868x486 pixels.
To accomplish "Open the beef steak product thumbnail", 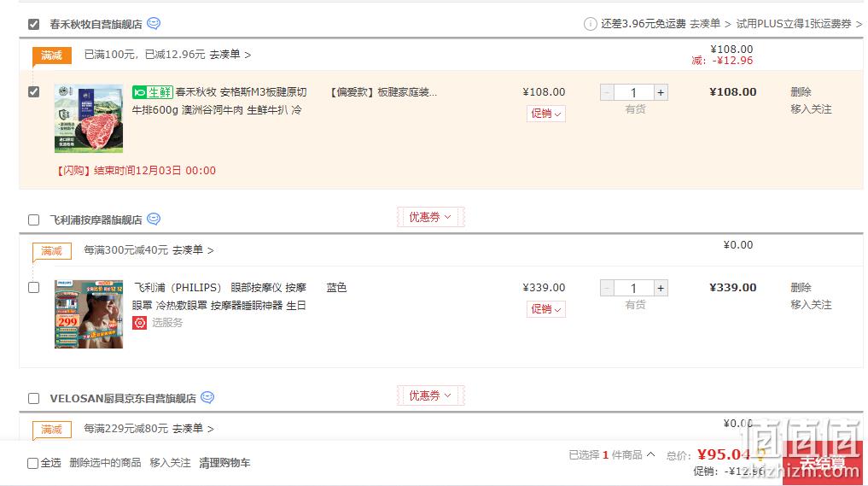I will 89,118.
